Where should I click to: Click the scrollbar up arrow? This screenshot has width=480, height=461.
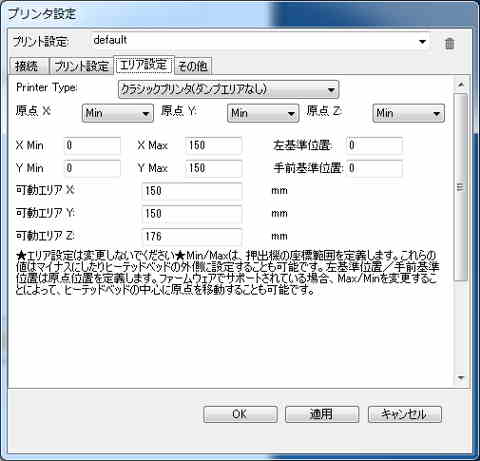pyautogui.click(x=461, y=84)
